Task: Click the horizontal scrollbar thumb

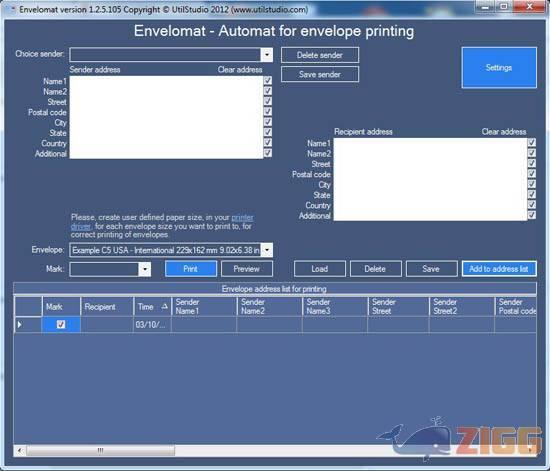Action: tap(100, 450)
